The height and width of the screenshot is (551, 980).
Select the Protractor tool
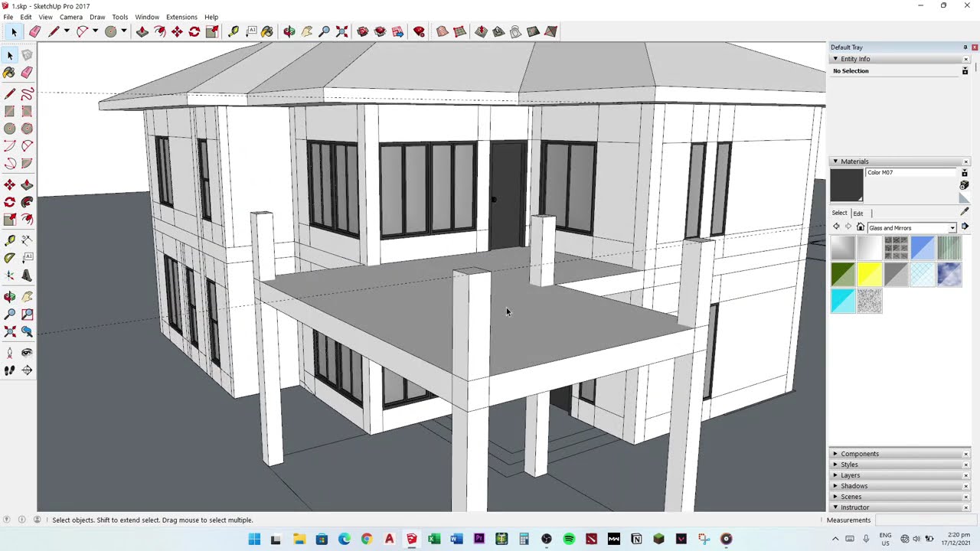[x=9, y=257]
